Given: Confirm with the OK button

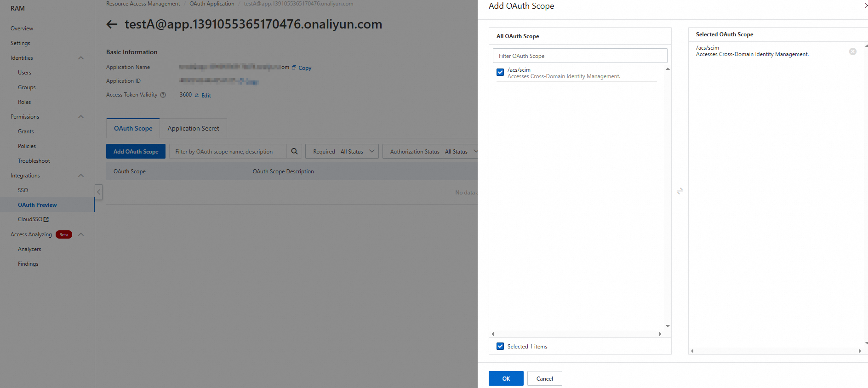Looking at the screenshot, I should point(506,378).
